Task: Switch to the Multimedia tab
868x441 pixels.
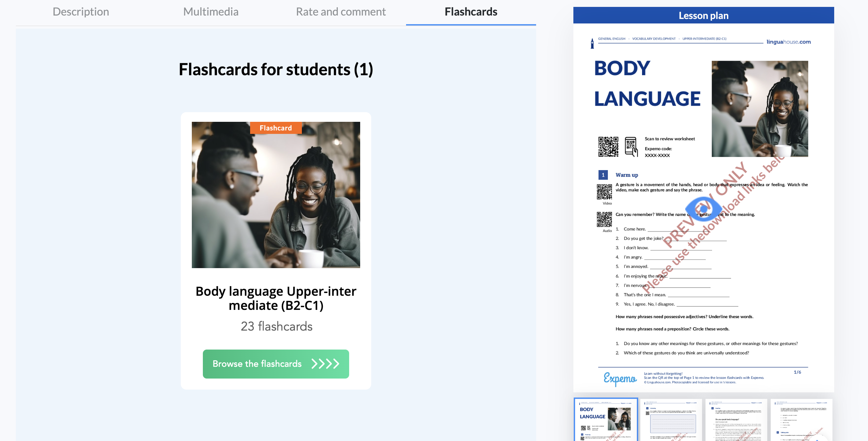Action: 211,12
